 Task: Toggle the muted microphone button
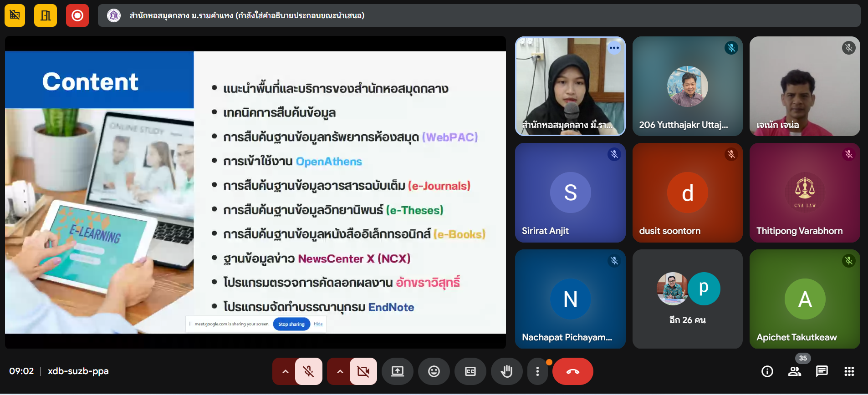(x=309, y=371)
